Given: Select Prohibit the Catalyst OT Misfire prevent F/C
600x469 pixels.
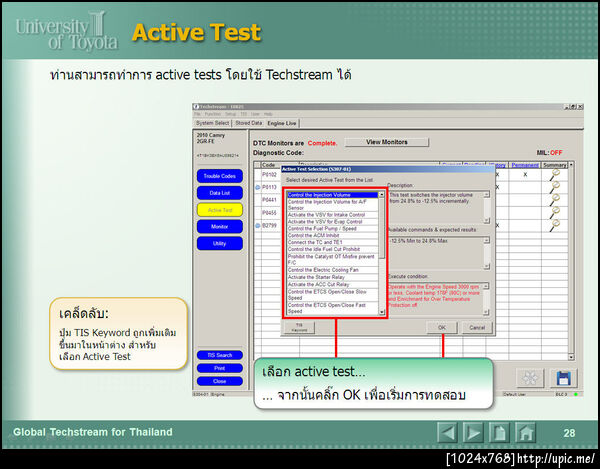Looking at the screenshot, I should coord(333,259).
